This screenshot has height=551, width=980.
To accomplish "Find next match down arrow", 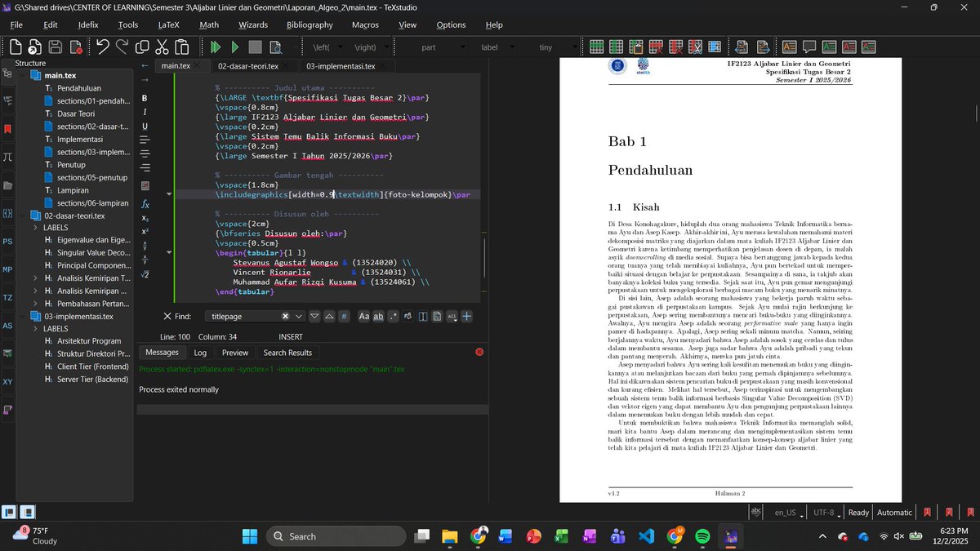I will pos(314,316).
